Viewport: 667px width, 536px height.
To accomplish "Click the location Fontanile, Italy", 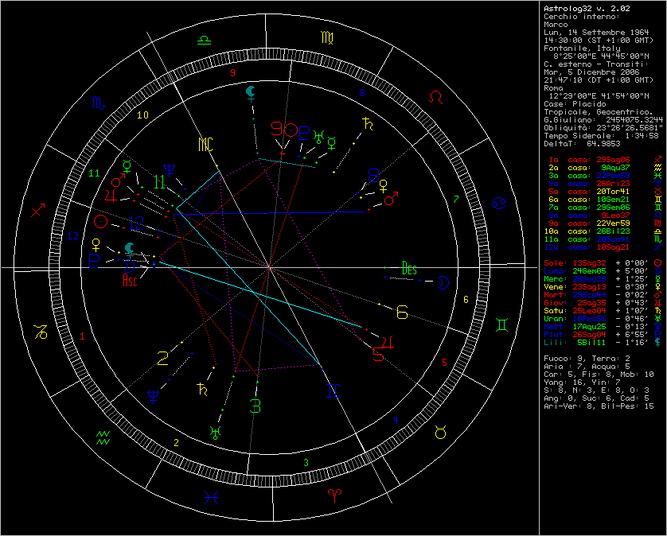I will (582, 48).
